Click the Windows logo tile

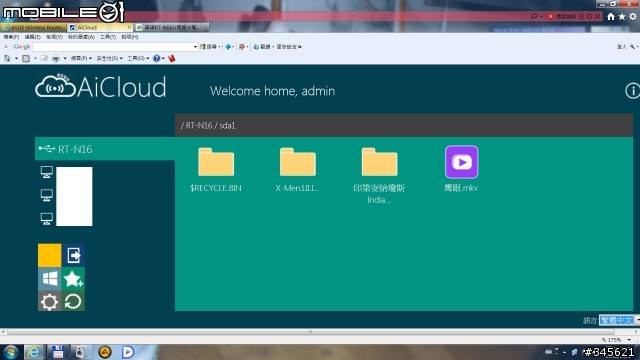tap(49, 279)
